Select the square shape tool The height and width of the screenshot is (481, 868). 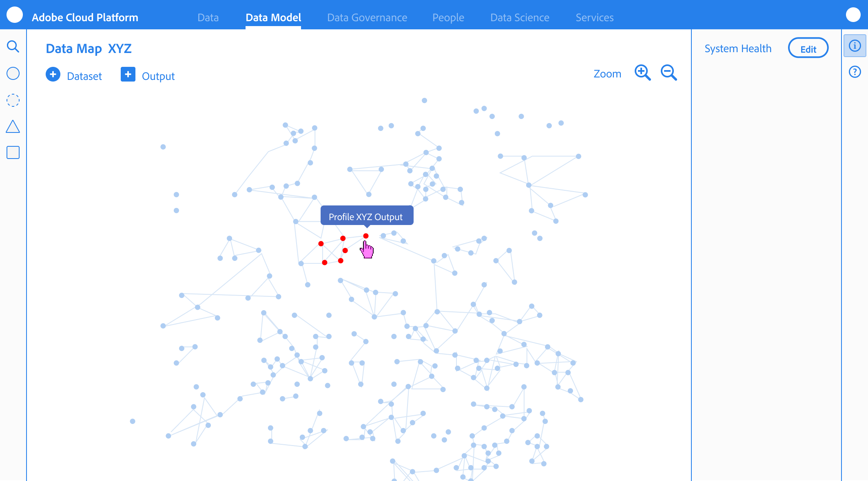13,152
